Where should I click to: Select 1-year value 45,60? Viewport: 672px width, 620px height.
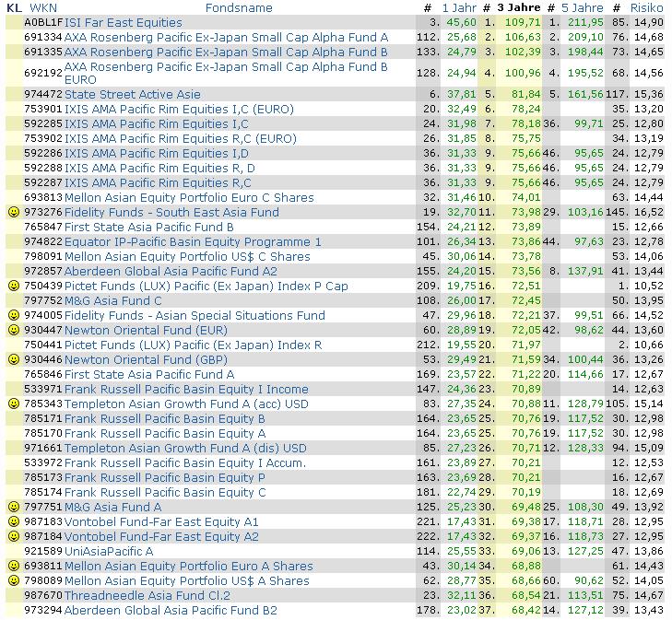[x=462, y=22]
